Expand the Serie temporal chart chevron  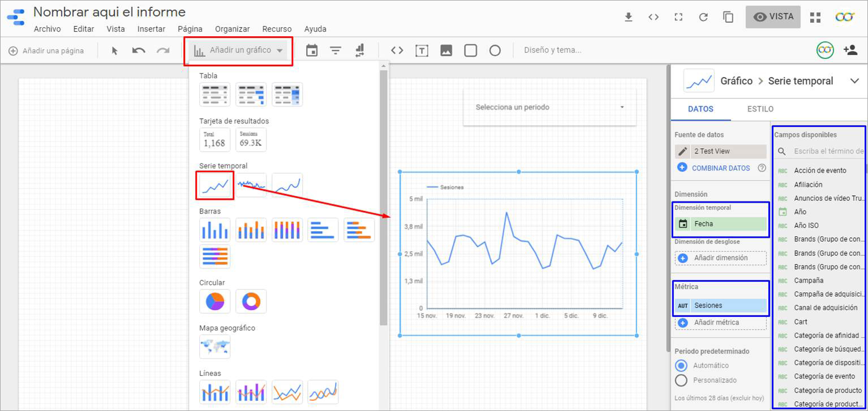coord(854,81)
